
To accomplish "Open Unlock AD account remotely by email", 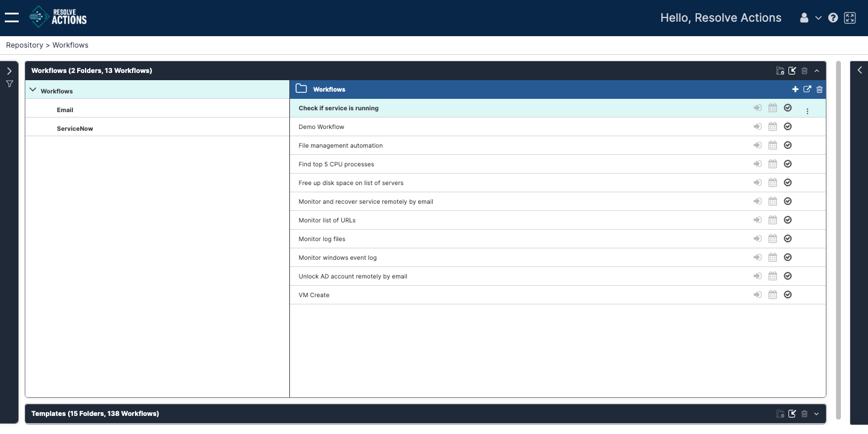I will (x=353, y=277).
